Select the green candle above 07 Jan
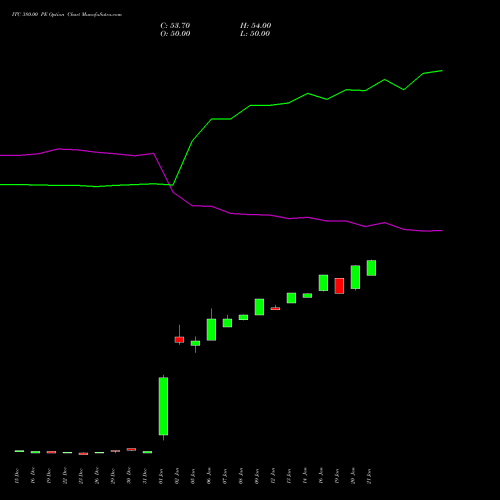The width and height of the screenshot is (500, 500). pyautogui.click(x=227, y=323)
